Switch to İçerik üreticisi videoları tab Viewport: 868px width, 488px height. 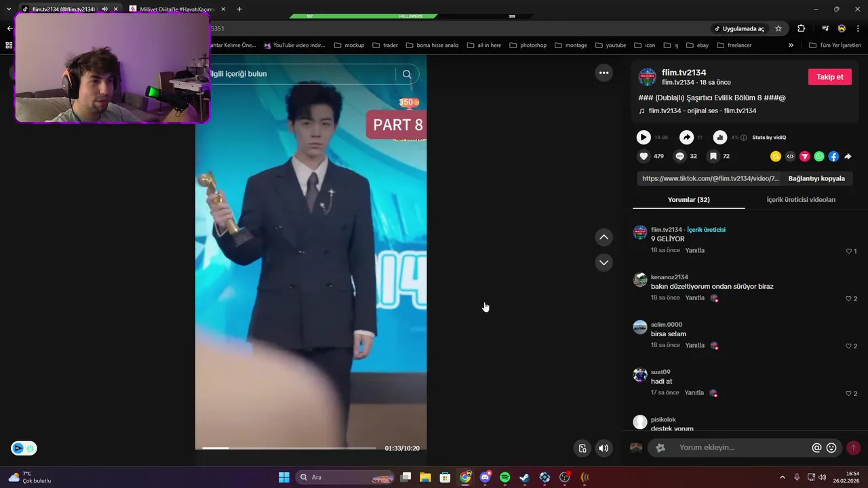pyautogui.click(x=801, y=199)
